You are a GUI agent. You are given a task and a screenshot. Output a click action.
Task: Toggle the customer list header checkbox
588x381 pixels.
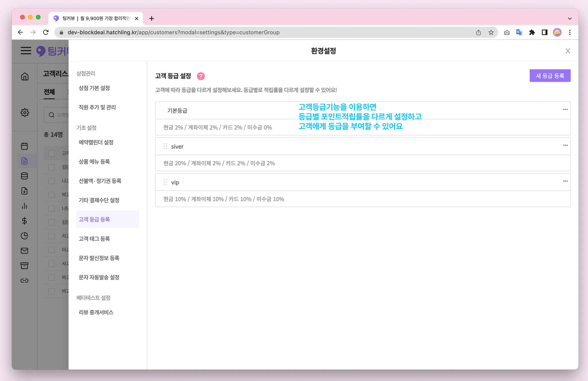pos(52,153)
